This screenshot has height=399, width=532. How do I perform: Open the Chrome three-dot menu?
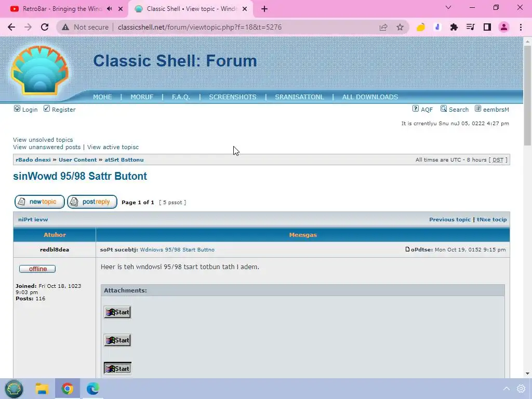pyautogui.click(x=521, y=27)
